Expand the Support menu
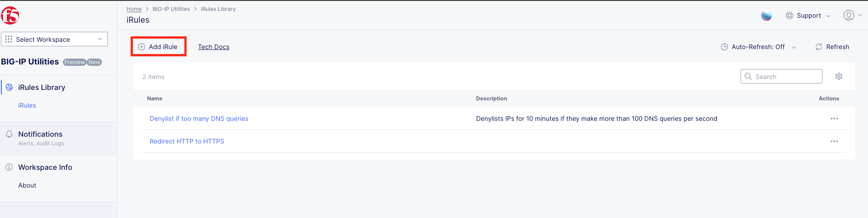 [x=808, y=15]
